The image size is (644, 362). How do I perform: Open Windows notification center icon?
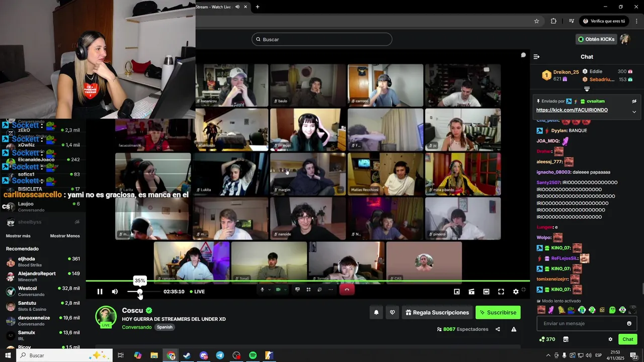tap(633, 355)
